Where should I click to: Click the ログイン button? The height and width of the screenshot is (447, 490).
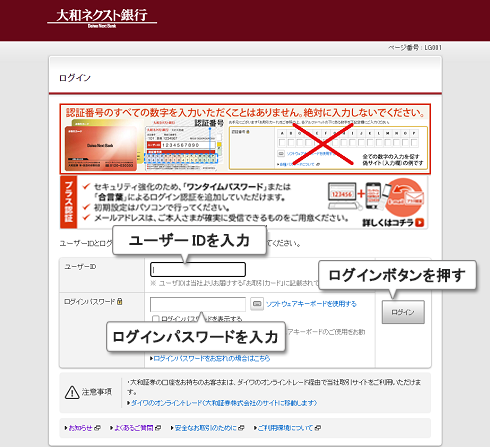(x=403, y=312)
